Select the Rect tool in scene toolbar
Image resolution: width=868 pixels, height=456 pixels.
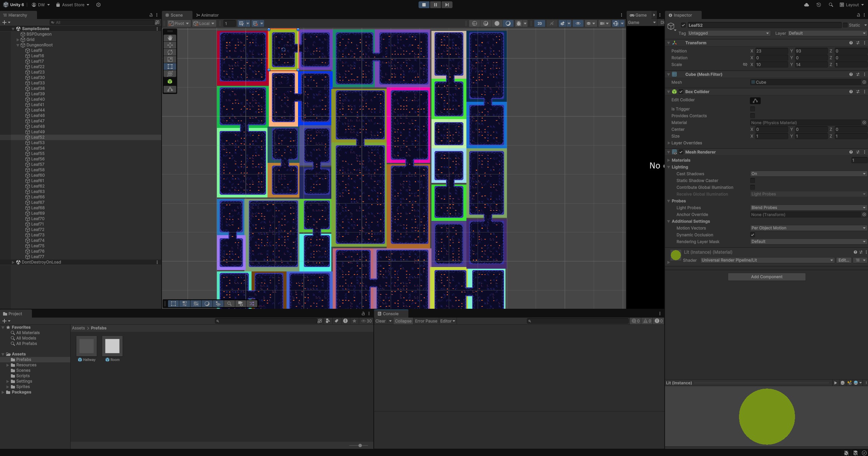170,66
